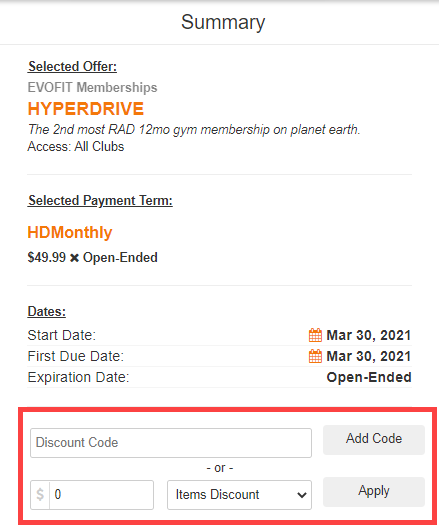Click the Selected Payment Term heading

pyautogui.click(x=100, y=201)
